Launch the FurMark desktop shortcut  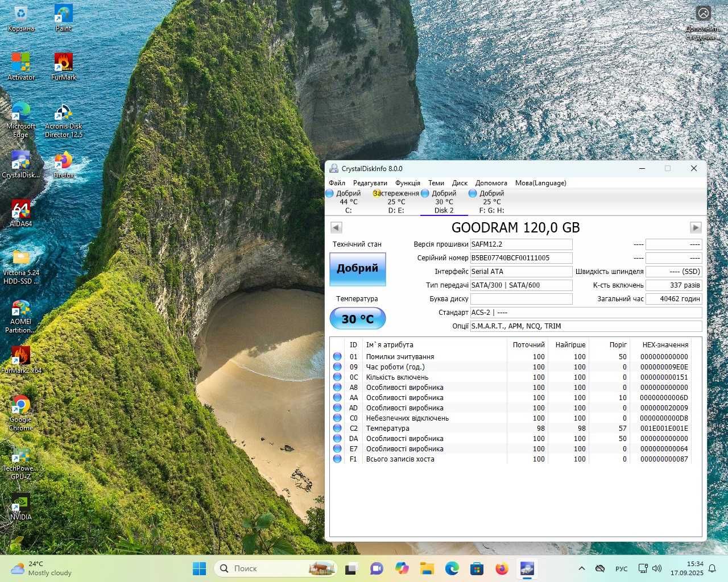click(64, 67)
